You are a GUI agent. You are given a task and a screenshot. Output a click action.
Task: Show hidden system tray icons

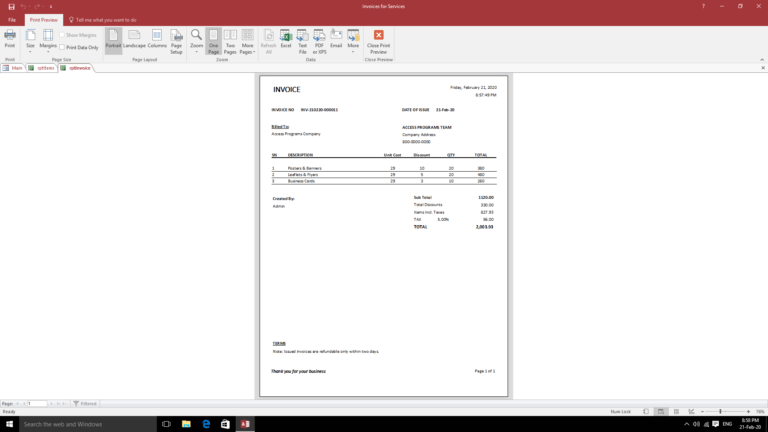tap(686, 424)
